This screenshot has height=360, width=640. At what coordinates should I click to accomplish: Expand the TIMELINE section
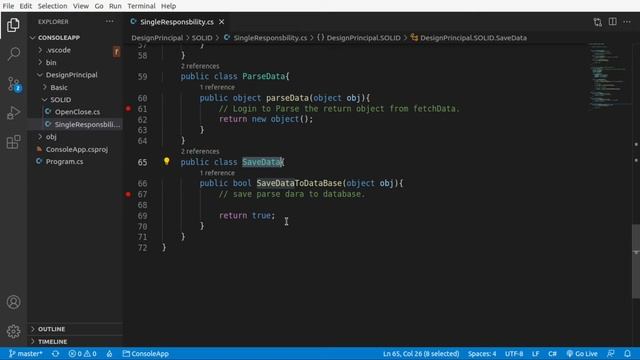click(75, 342)
